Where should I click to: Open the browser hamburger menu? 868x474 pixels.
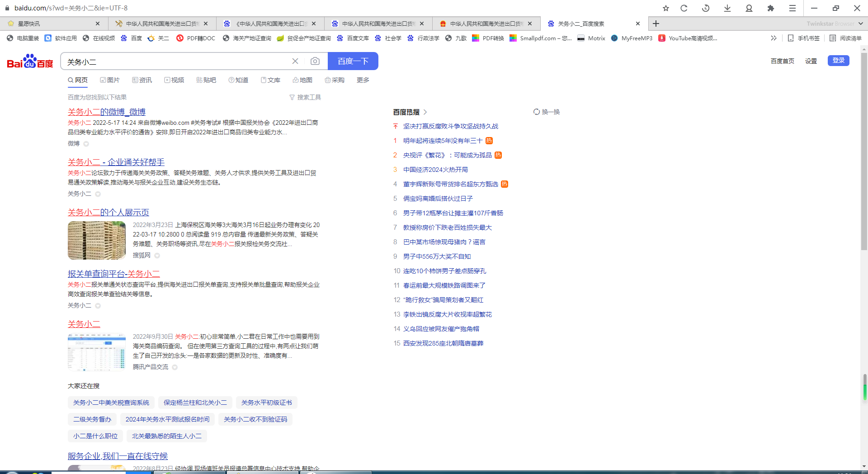coord(793,8)
